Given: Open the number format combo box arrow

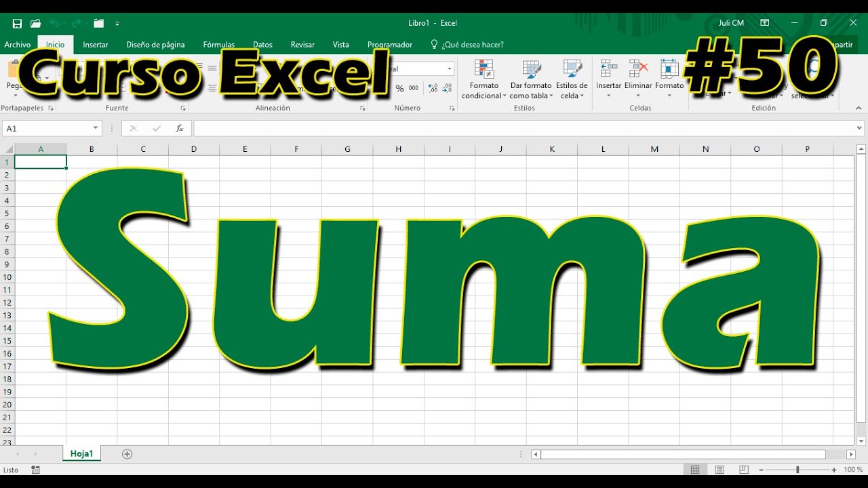Looking at the screenshot, I should pyautogui.click(x=449, y=68).
